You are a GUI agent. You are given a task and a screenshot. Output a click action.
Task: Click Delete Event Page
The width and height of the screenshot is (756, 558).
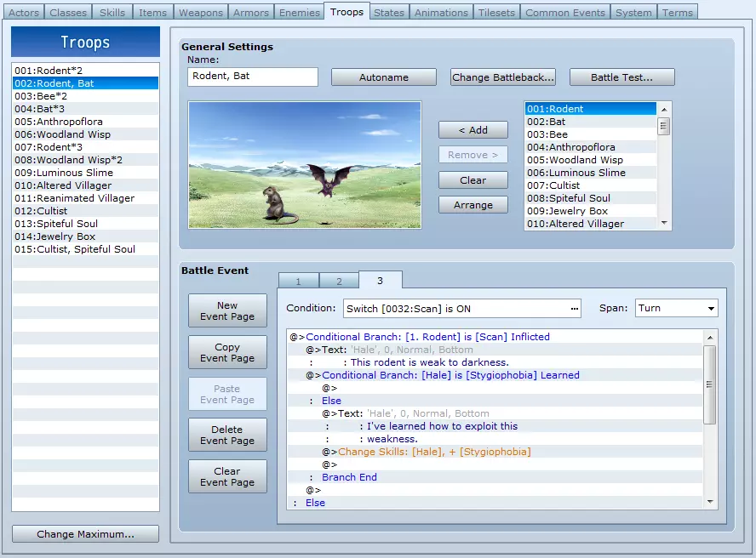227,435
